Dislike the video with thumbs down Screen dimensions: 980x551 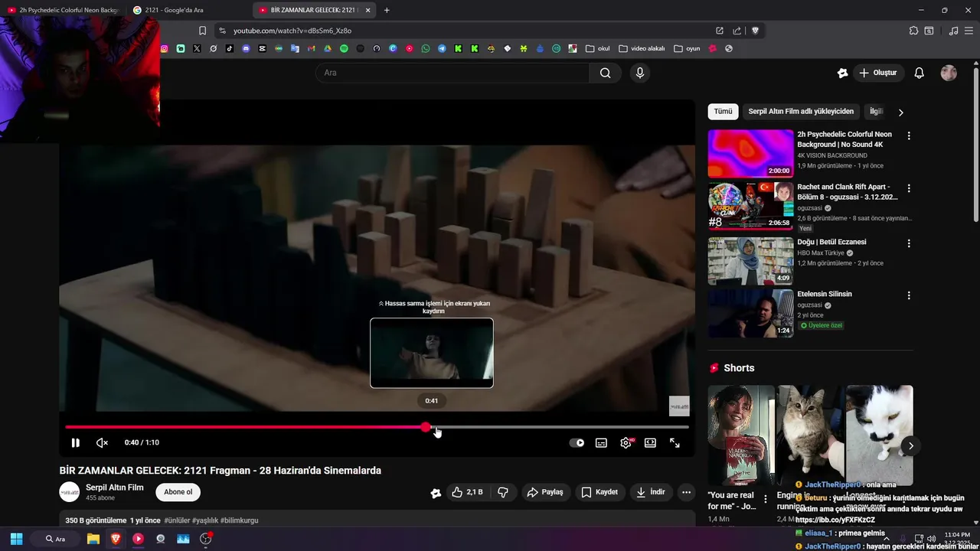coord(503,492)
